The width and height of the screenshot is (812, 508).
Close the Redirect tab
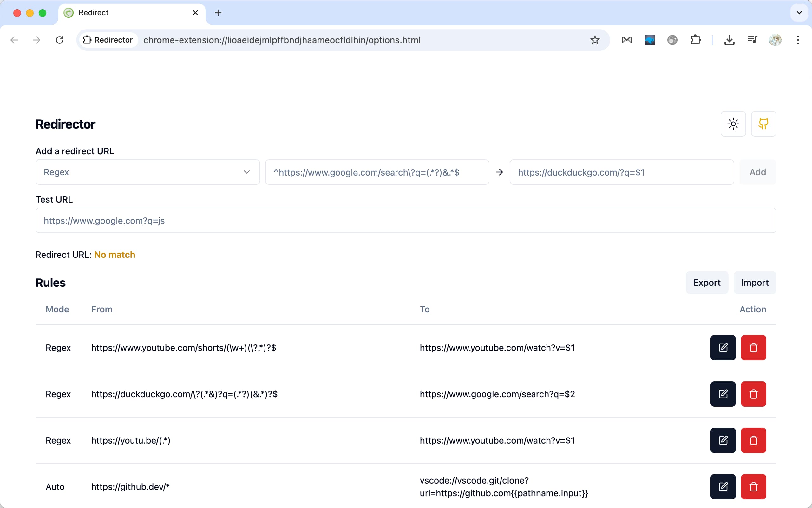(x=195, y=13)
